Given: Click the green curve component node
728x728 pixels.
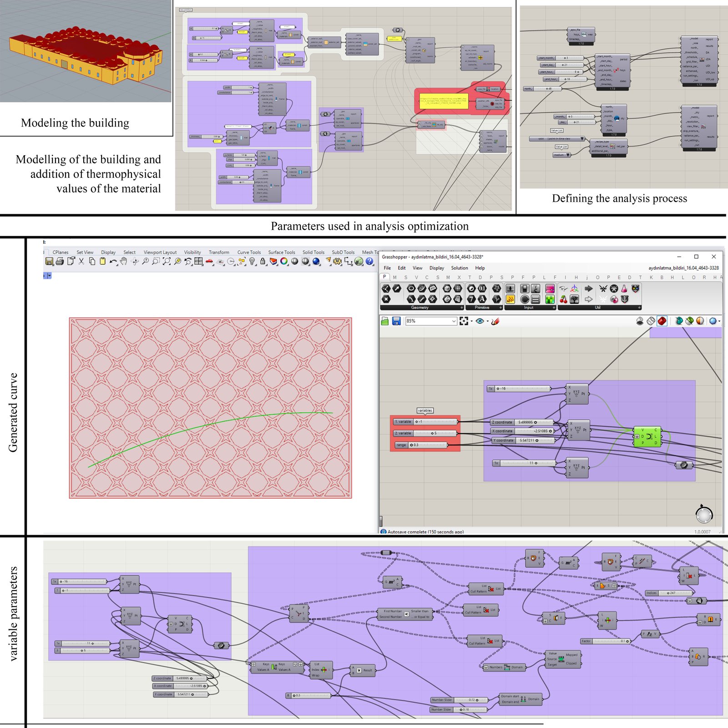Looking at the screenshot, I should pos(647,437).
